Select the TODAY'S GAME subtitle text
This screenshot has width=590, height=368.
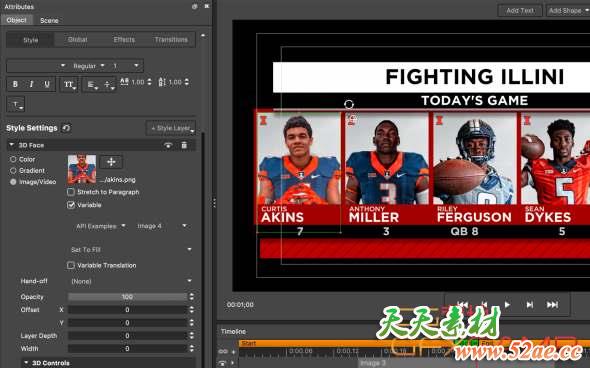474,100
